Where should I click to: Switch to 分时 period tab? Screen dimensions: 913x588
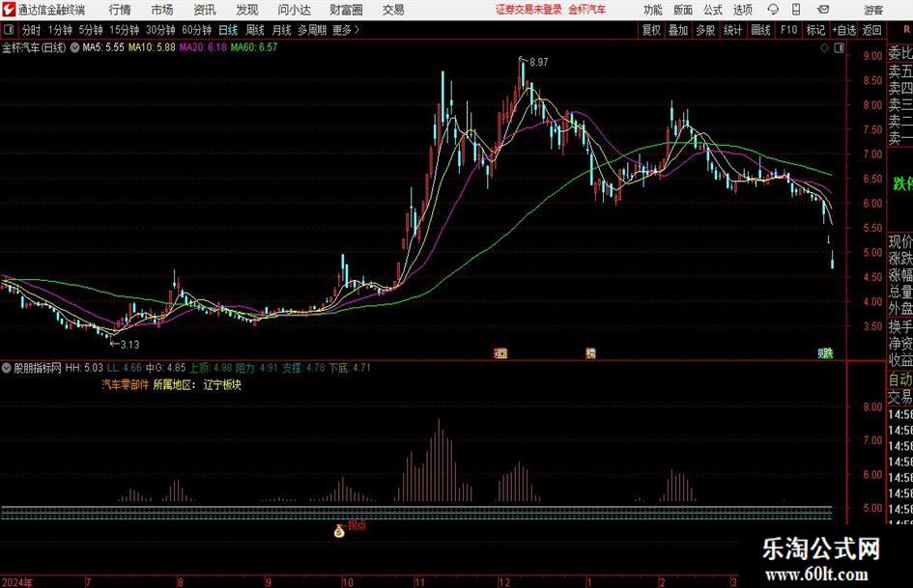pos(32,30)
